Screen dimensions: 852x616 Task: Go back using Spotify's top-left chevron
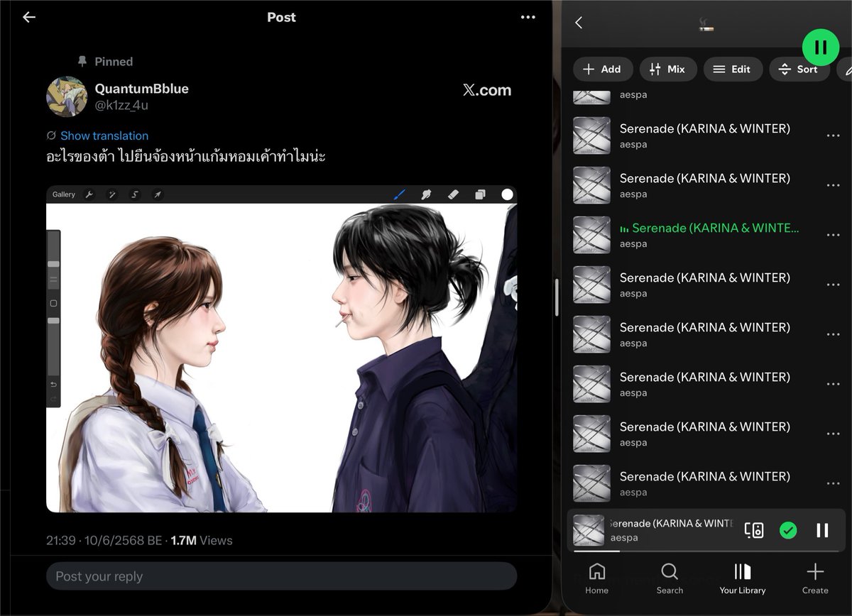[x=579, y=23]
